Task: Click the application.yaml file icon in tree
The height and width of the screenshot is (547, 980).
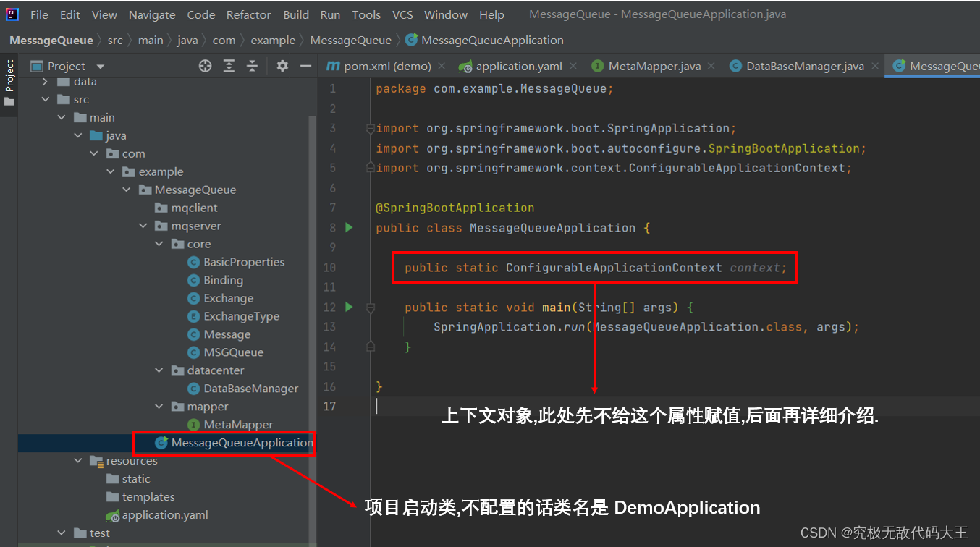Action: [x=112, y=515]
